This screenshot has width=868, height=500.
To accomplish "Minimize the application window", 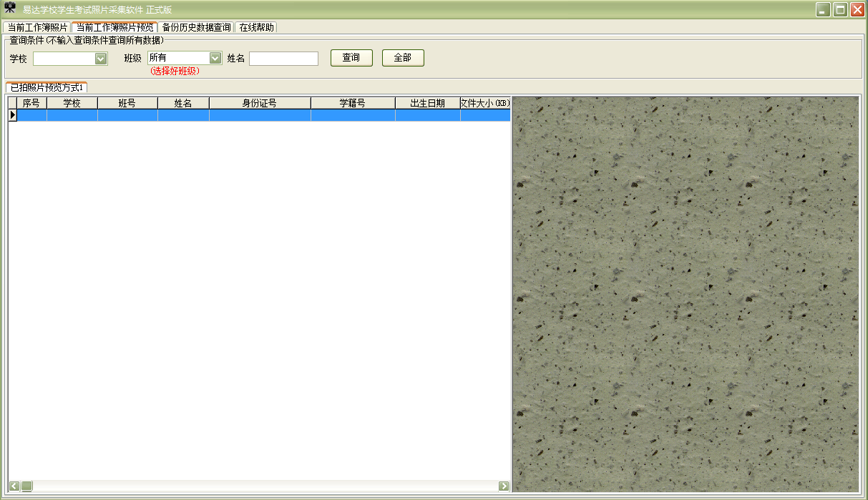I will (824, 10).
